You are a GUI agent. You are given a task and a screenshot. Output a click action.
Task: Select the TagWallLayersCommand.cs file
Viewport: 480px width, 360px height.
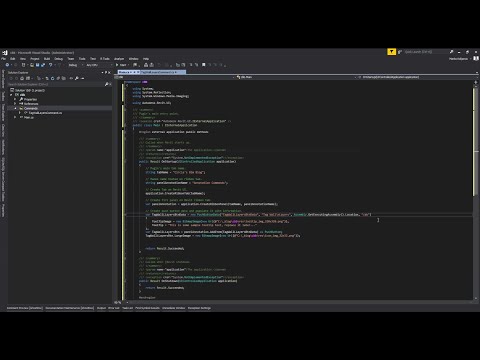coord(45,113)
